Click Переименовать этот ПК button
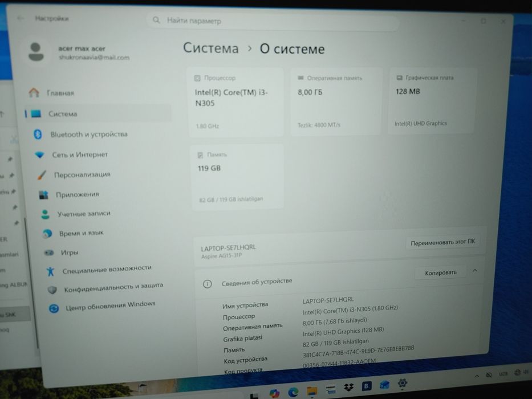532x399 pixels. (443, 242)
